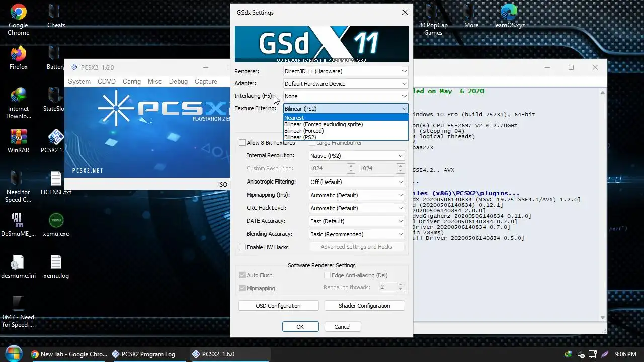The height and width of the screenshot is (362, 644).
Task: Click OSD Configuration button
Action: (278, 306)
